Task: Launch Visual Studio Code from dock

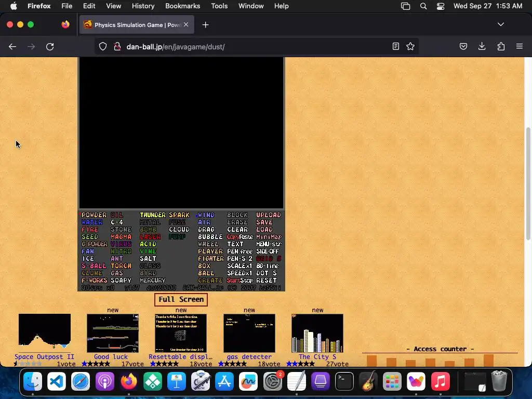Action: pyautogui.click(x=56, y=381)
